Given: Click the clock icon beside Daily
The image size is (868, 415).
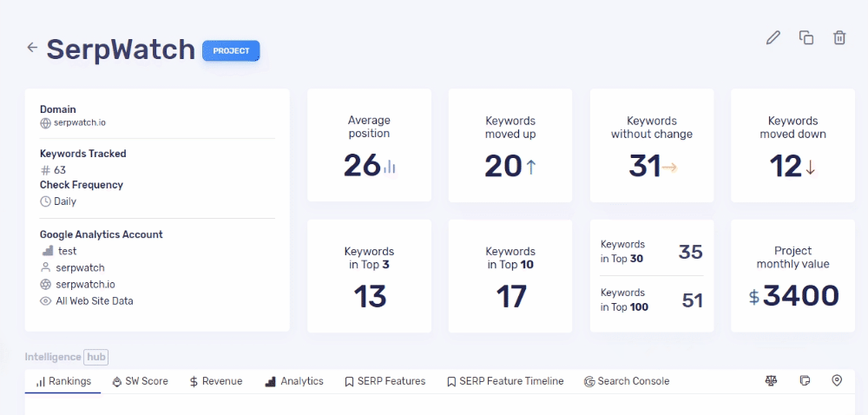Looking at the screenshot, I should (45, 201).
